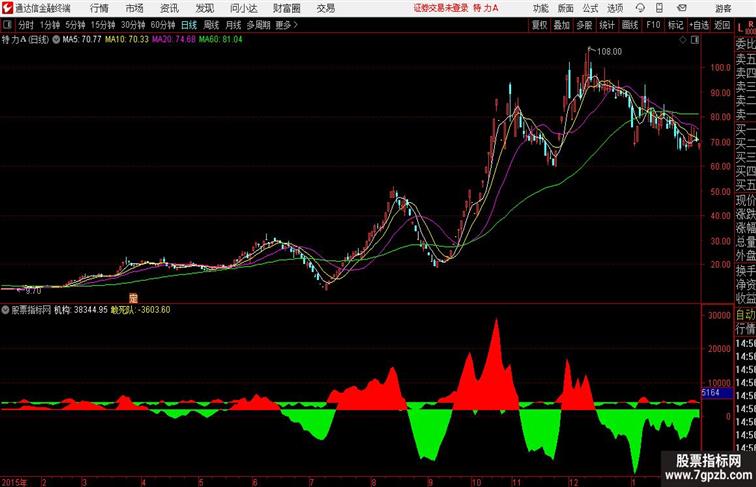Click the customer service headset icon

640,8
